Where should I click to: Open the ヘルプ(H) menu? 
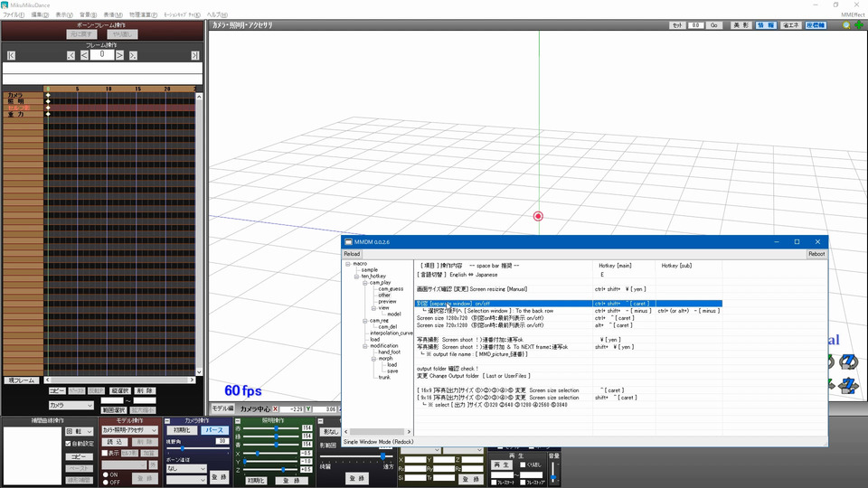pos(217,15)
